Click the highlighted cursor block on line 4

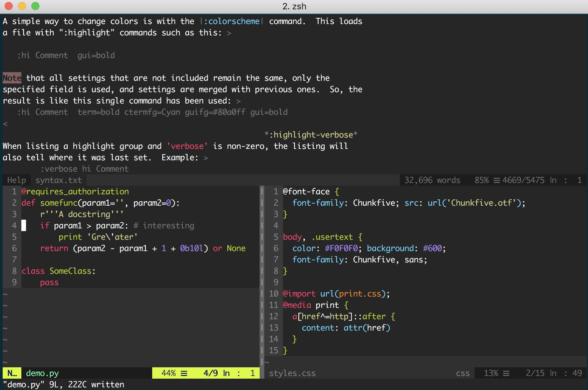pyautogui.click(x=23, y=225)
